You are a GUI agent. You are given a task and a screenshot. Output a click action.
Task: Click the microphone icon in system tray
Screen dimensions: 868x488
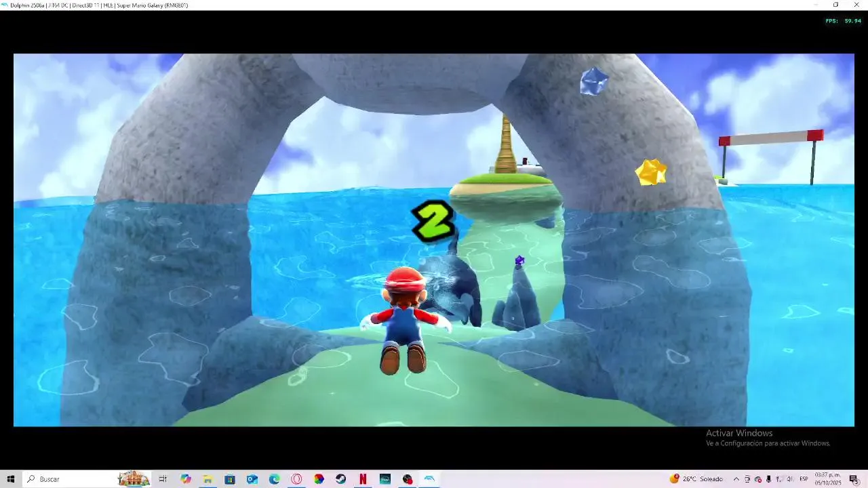pyautogui.click(x=768, y=479)
